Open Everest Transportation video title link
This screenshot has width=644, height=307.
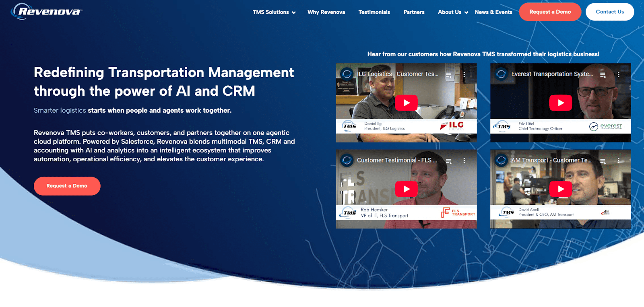552,74
